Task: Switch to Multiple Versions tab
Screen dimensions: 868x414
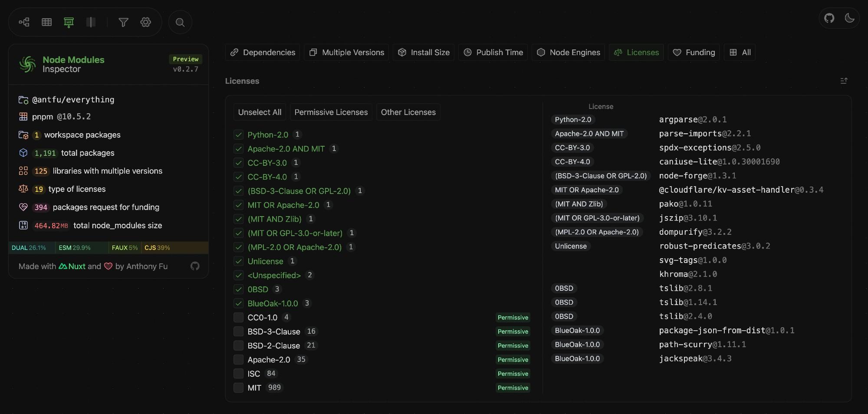Action: tap(346, 53)
